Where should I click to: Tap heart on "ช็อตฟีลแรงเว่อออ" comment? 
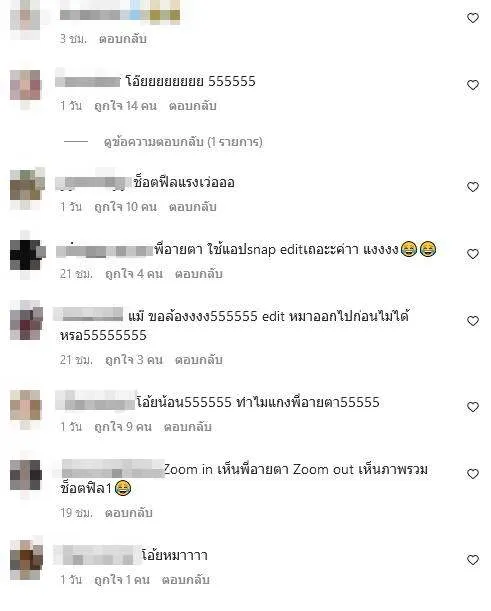click(x=473, y=187)
